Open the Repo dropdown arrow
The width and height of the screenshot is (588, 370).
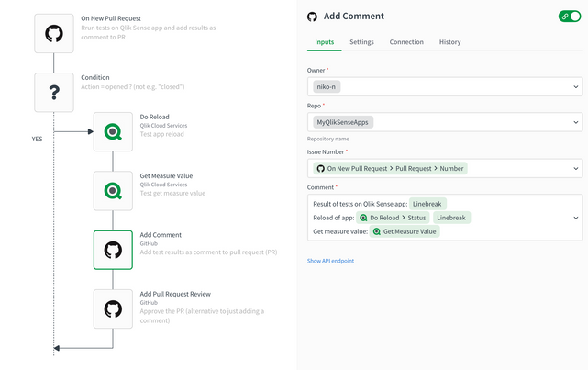[575, 122]
